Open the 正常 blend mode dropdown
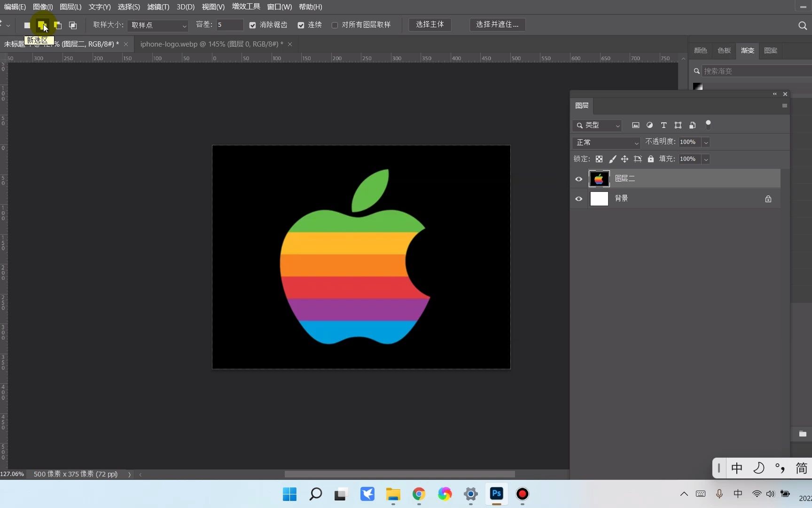Viewport: 812px width, 508px height. (606, 142)
